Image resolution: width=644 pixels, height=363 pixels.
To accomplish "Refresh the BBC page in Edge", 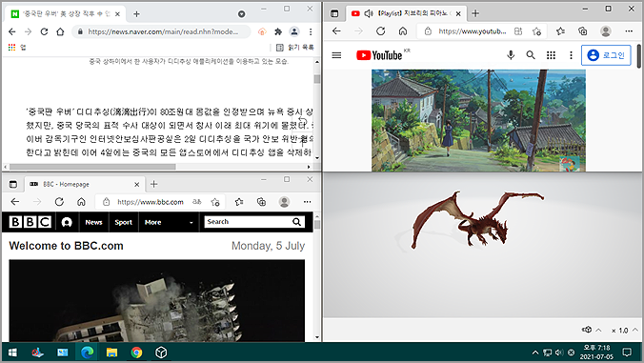I will coord(60,202).
